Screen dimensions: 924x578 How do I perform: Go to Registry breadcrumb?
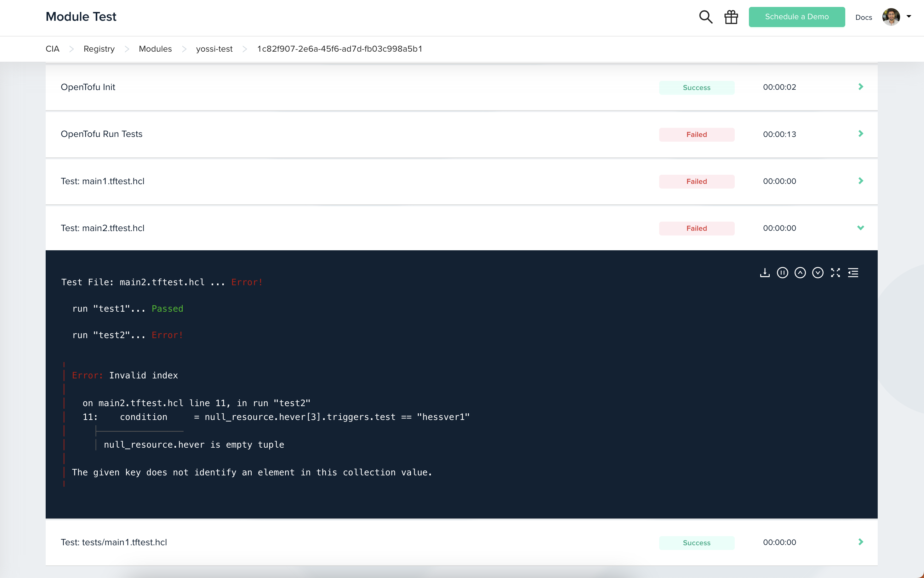tap(99, 49)
